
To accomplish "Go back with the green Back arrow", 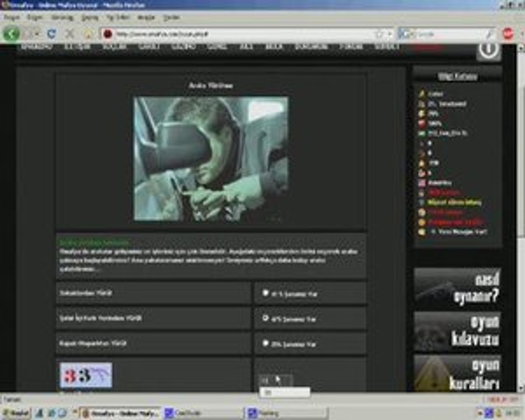I will (11, 34).
